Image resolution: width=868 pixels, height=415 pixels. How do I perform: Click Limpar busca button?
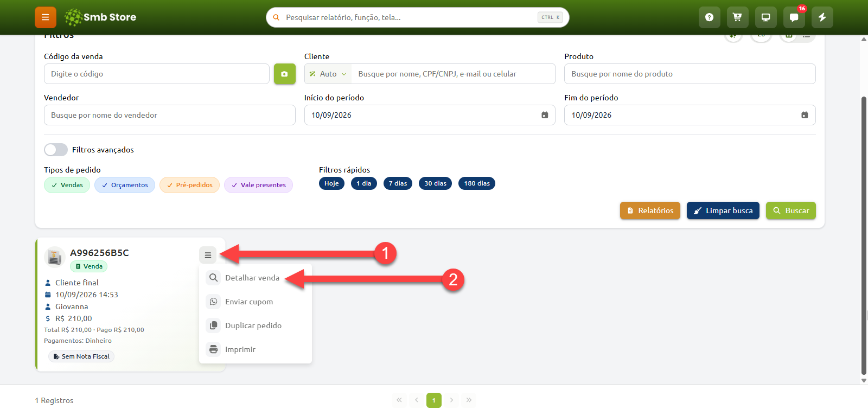[x=723, y=210]
